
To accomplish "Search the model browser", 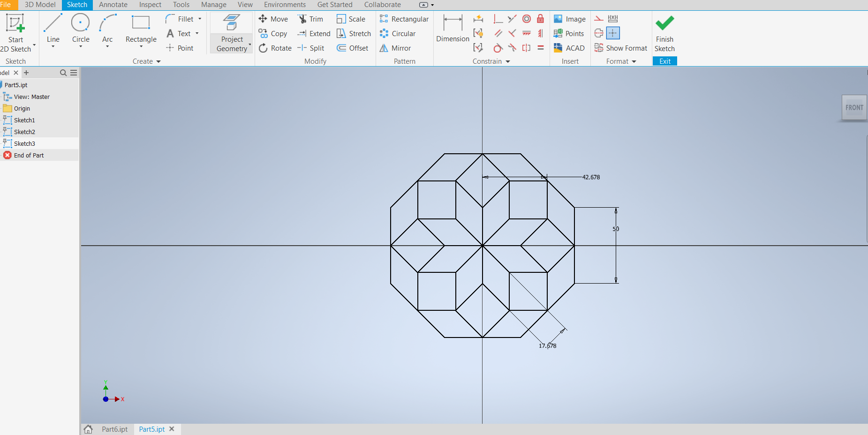I will tap(63, 73).
